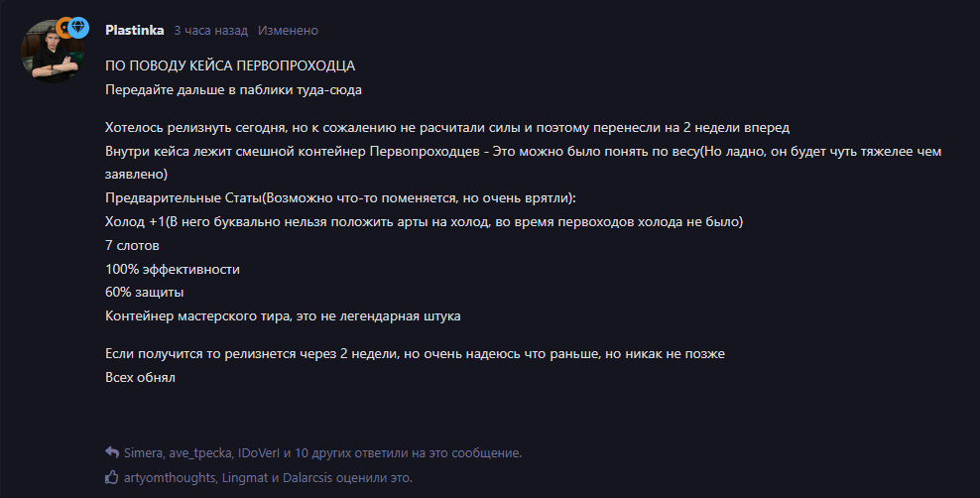Show edit history via 'Изменено' label

tap(288, 31)
